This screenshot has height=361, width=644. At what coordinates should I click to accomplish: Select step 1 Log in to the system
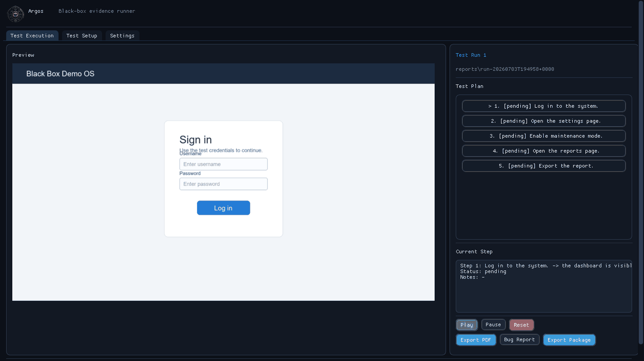pos(543,106)
